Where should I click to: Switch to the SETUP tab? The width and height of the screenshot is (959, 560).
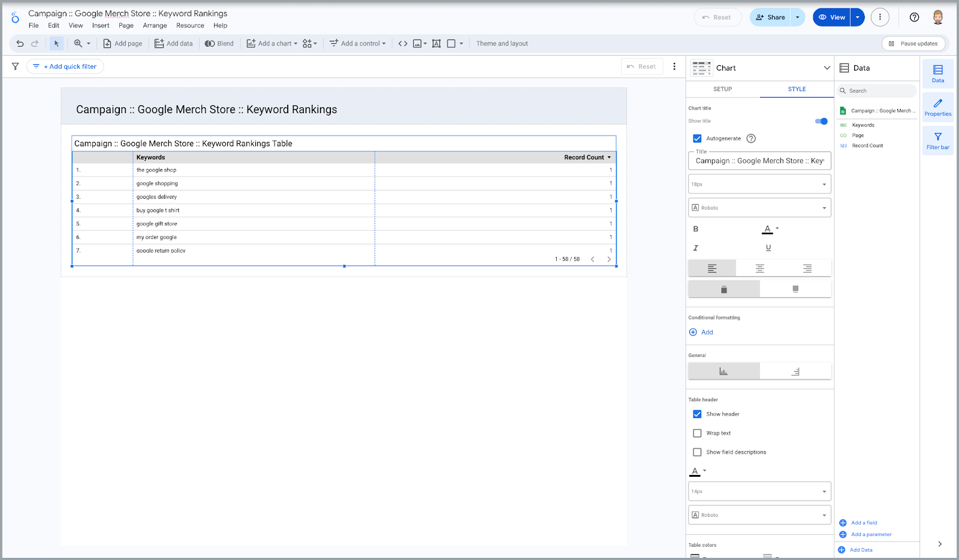click(723, 89)
